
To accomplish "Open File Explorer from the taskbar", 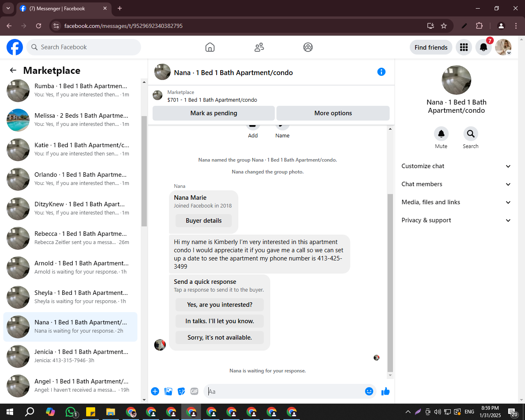I will pos(111,412).
